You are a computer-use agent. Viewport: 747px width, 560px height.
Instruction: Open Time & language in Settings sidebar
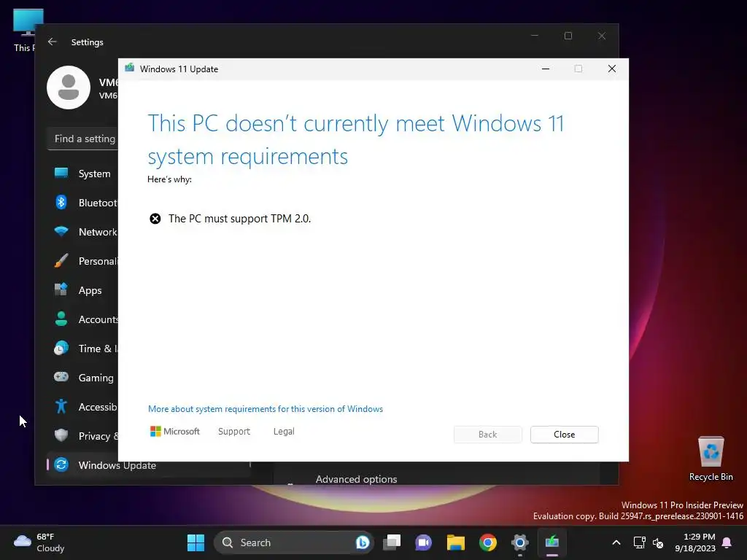tap(83, 349)
